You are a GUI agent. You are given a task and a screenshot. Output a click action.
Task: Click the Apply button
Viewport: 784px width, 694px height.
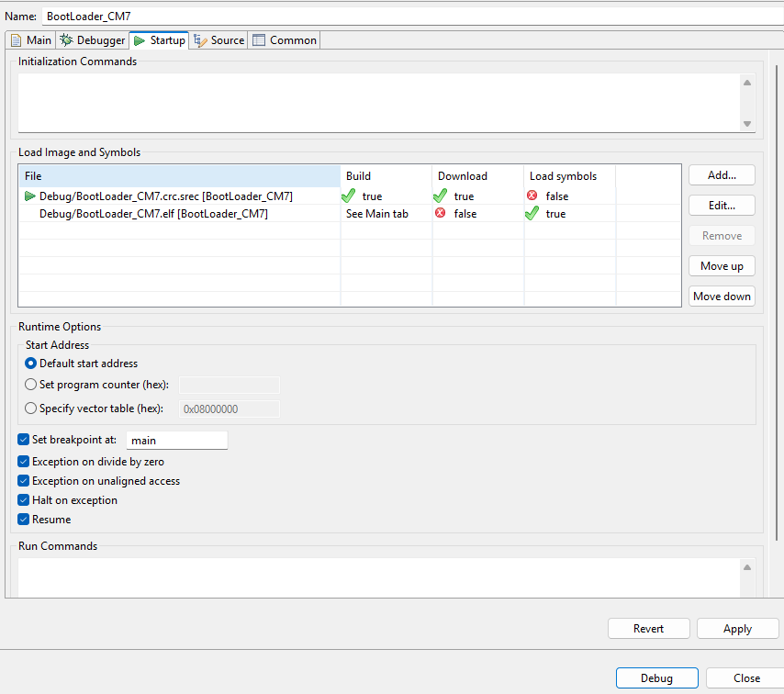pyautogui.click(x=737, y=629)
